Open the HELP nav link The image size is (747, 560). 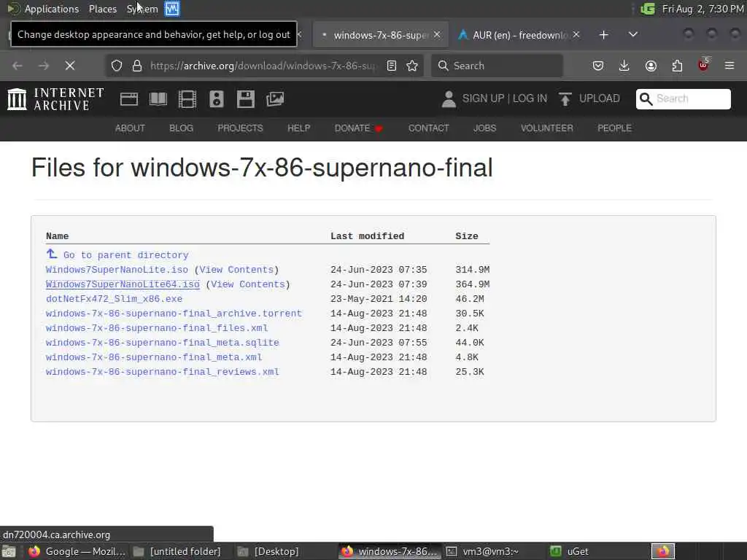[x=298, y=128]
